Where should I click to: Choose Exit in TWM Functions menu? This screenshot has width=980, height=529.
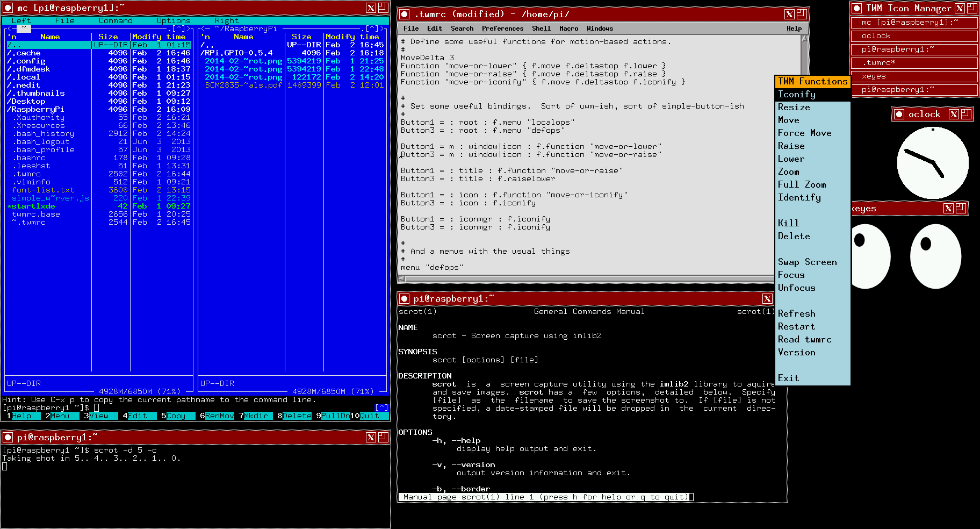pos(812,378)
